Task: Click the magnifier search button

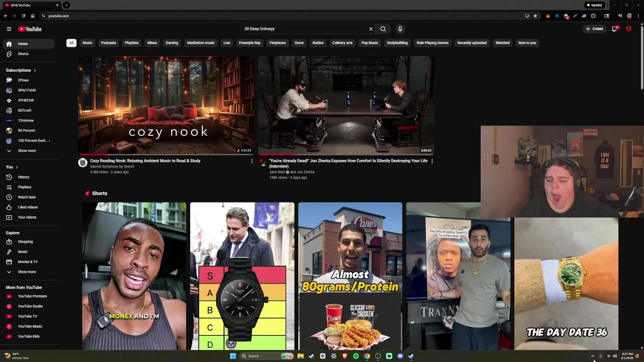Action: point(383,29)
